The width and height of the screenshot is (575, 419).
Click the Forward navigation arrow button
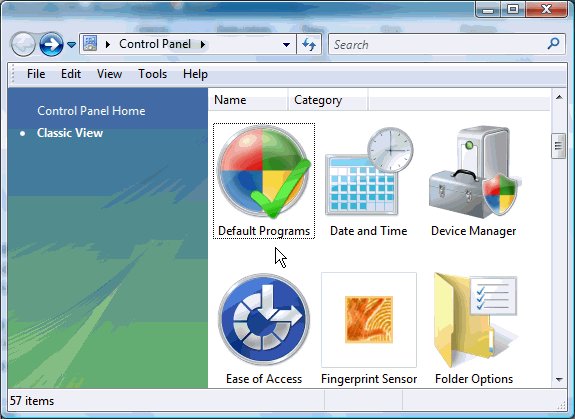click(51, 44)
